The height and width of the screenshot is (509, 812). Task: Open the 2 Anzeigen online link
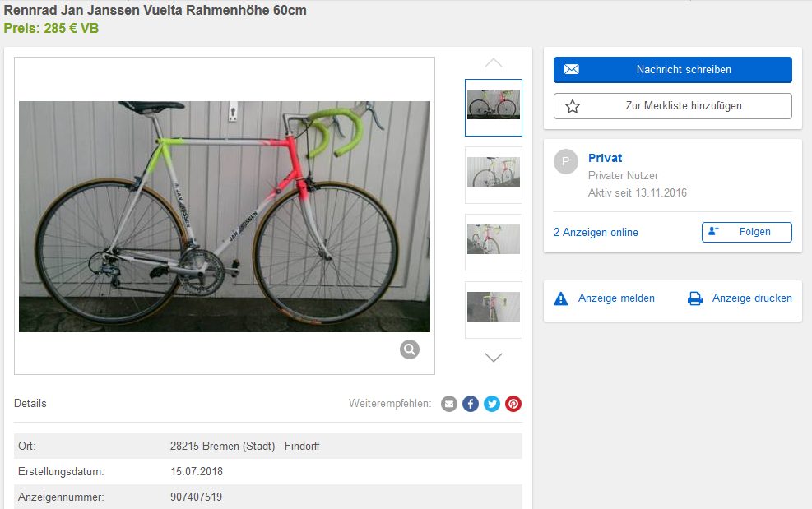[x=596, y=233]
